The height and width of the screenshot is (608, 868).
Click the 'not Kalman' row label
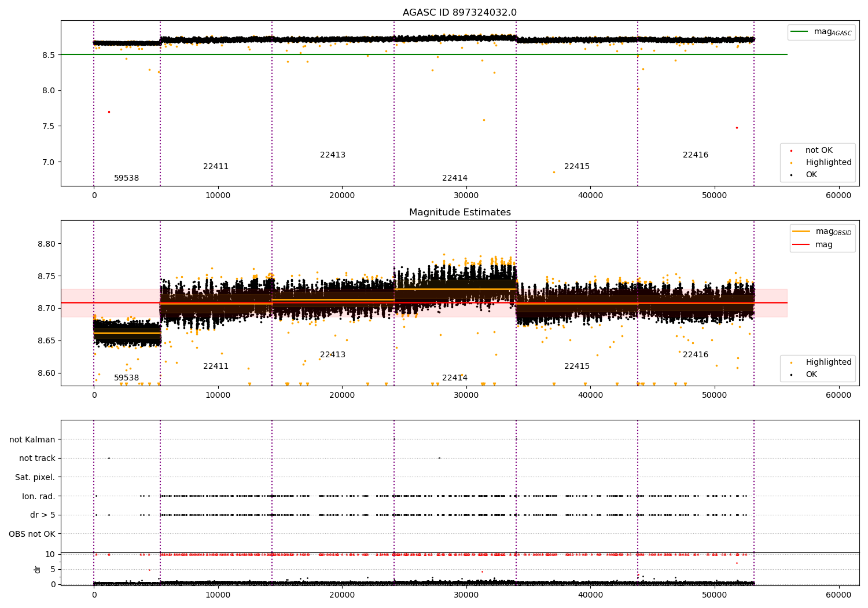(32, 440)
